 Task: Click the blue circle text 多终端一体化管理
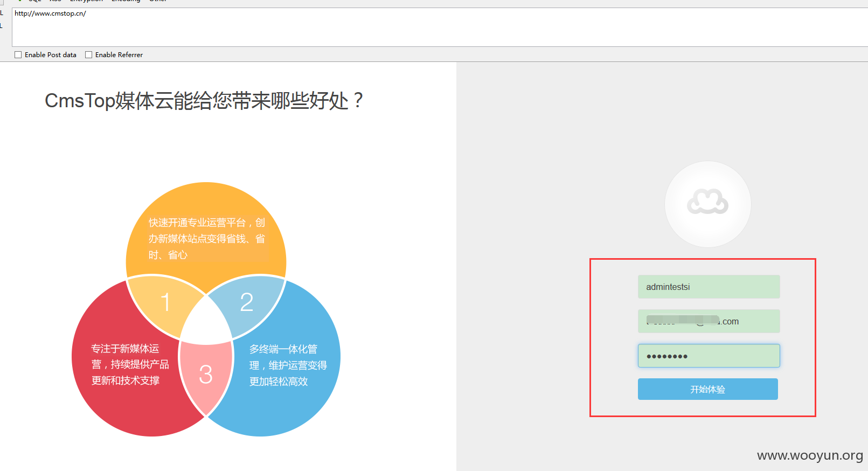[288, 365]
